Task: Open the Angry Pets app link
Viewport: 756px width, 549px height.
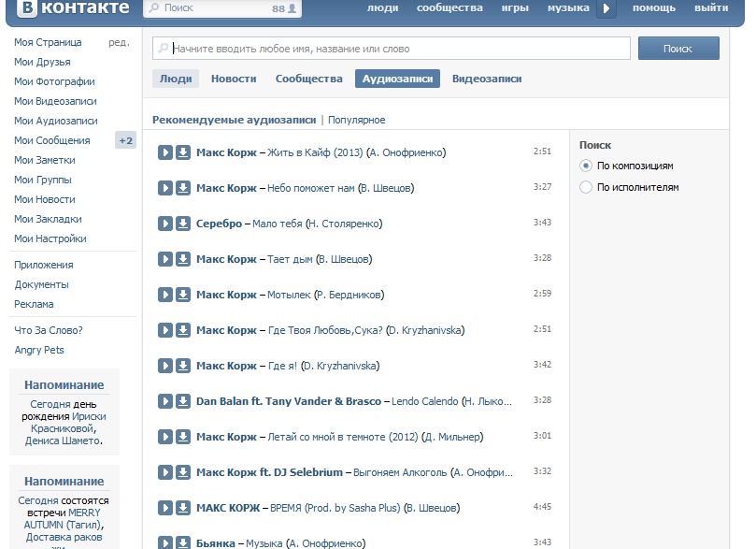Action: [x=39, y=350]
